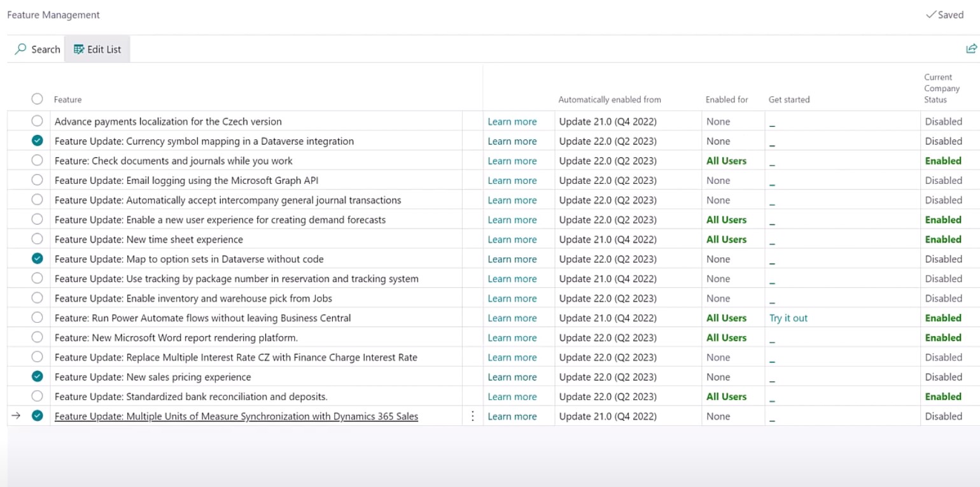
Task: Uncheck the New sales pricing experience row
Action: [x=37, y=377]
